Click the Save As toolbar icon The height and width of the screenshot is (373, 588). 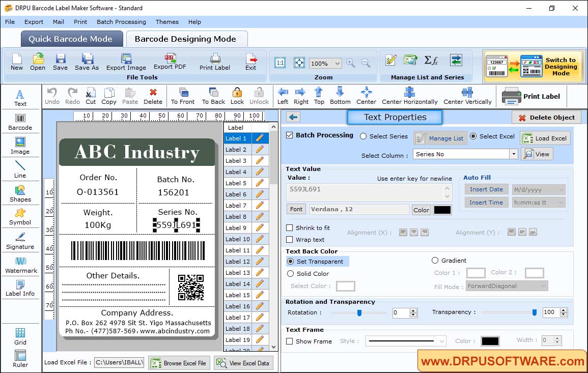(x=87, y=62)
